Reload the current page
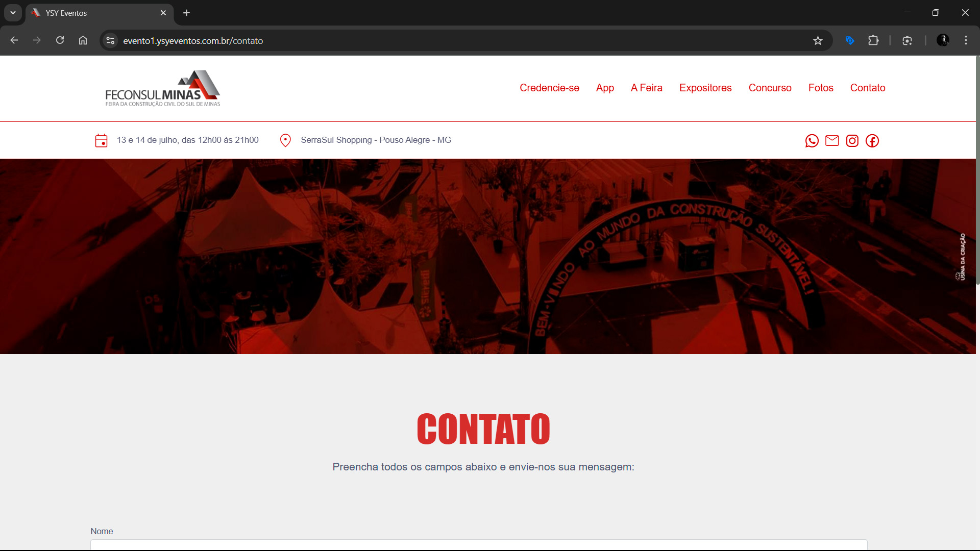Screen dimensions: 980x551 click(x=60, y=40)
